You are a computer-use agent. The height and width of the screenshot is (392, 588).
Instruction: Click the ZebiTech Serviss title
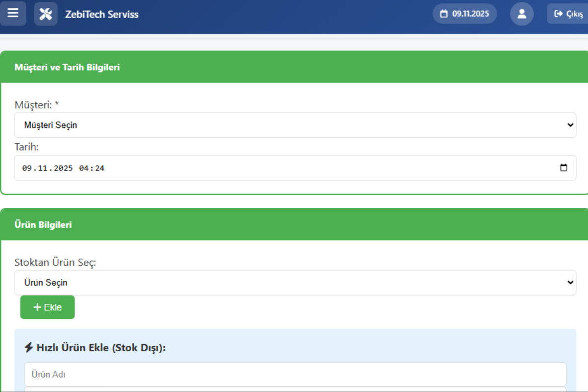(x=101, y=14)
